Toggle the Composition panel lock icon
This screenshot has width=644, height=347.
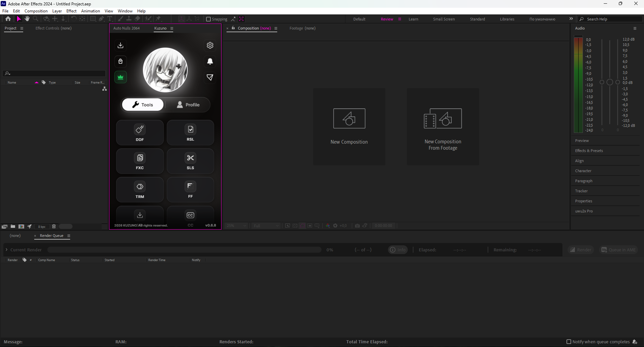[233, 28]
